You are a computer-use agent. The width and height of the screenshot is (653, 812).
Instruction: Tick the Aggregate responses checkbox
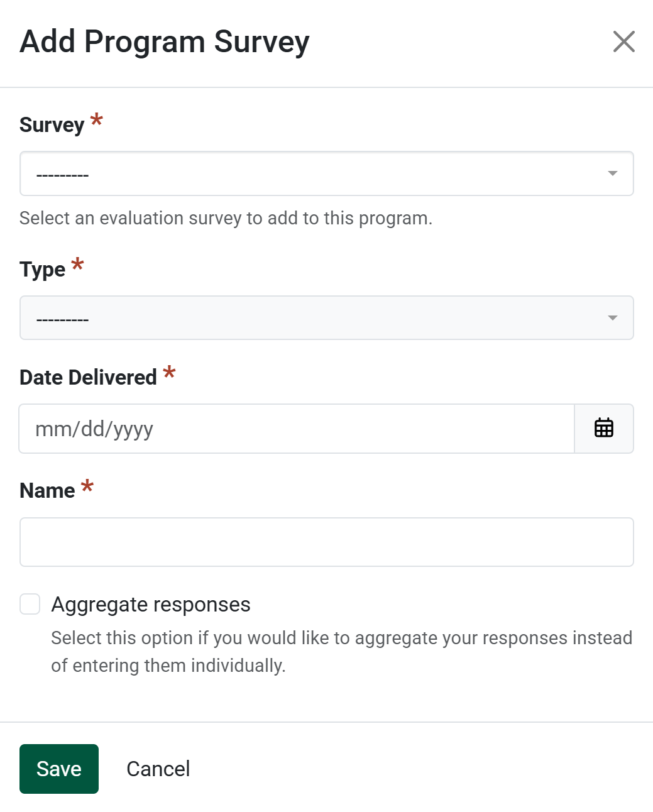(x=30, y=604)
